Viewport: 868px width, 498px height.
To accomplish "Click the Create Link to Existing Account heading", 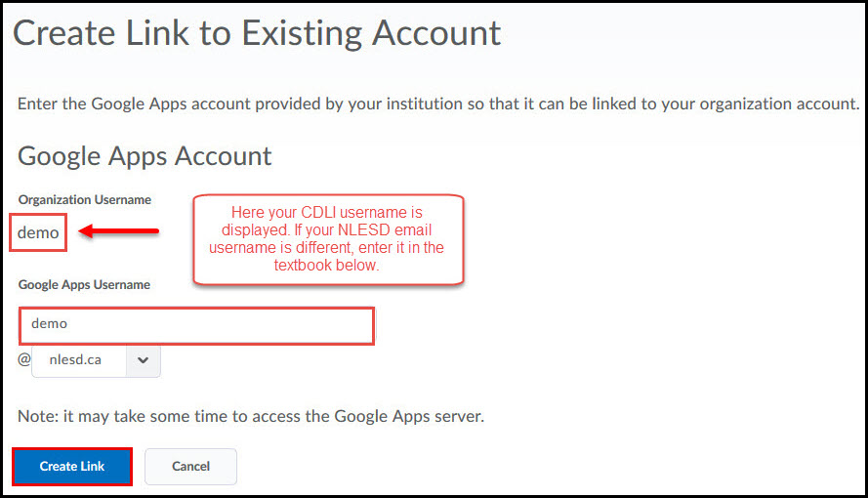I will tap(257, 34).
